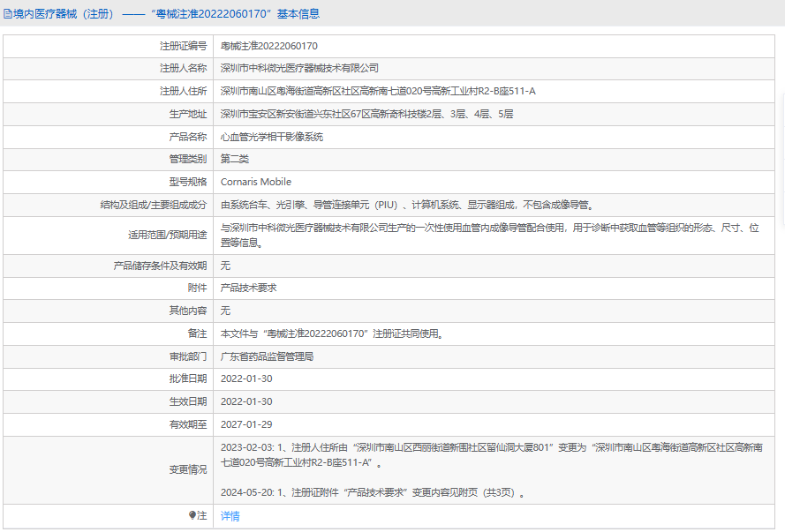Select registrant name 深圳市中科微光医疗器械技术有限公司
This screenshot has width=785, height=532.
coord(299,69)
